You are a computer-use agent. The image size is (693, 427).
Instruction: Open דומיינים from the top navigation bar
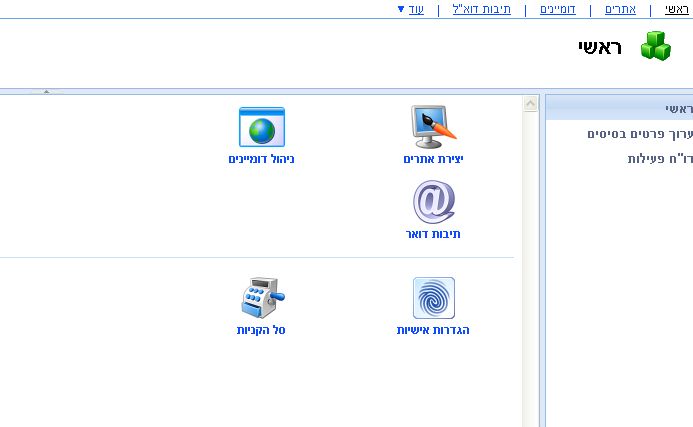pos(556,9)
